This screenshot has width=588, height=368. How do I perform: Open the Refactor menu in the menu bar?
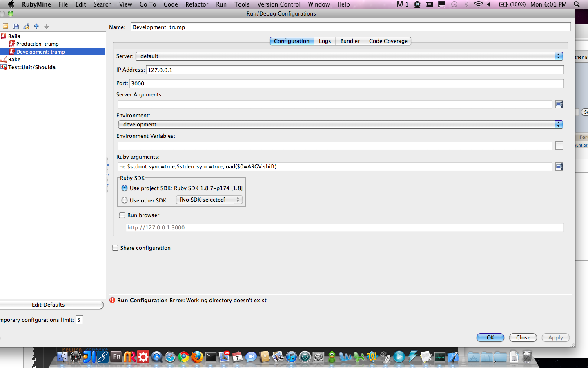(197, 4)
